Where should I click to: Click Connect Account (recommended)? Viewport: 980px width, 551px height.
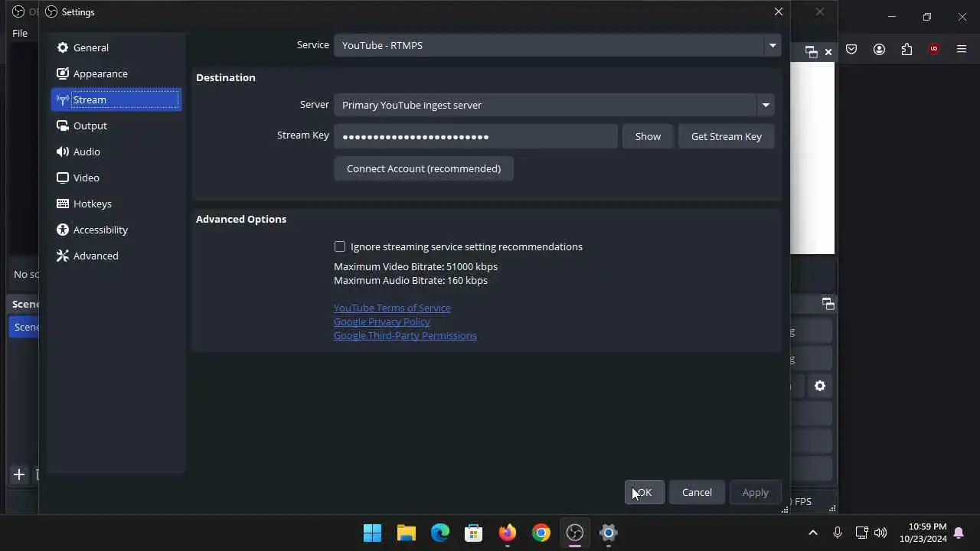pos(423,168)
